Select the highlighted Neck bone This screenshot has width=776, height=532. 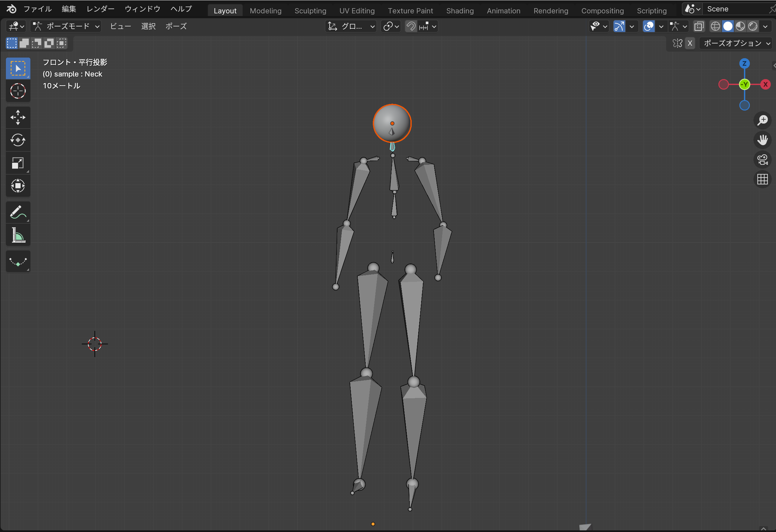coord(392,147)
